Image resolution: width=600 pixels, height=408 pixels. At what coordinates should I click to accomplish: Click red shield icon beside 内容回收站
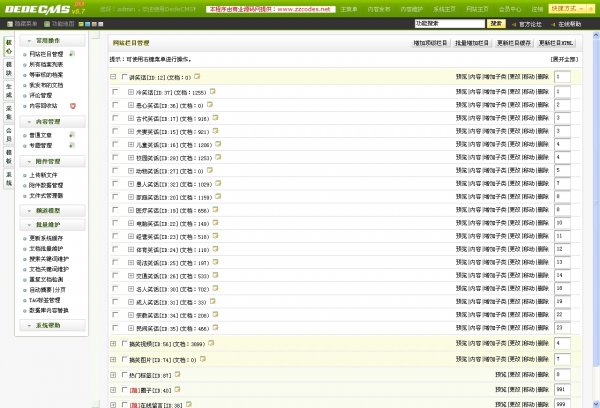pyautogui.click(x=73, y=106)
